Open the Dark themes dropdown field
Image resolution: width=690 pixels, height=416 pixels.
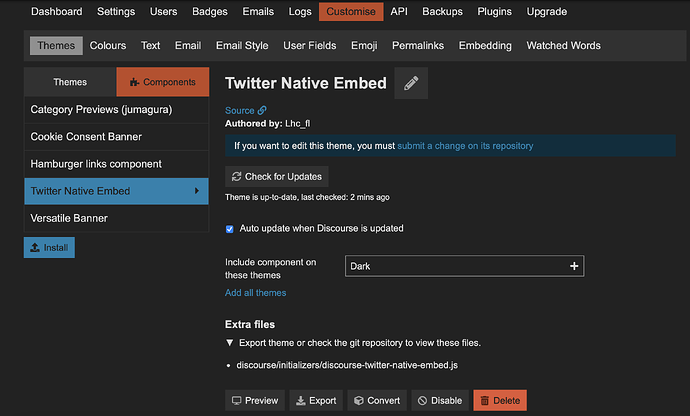point(465,266)
